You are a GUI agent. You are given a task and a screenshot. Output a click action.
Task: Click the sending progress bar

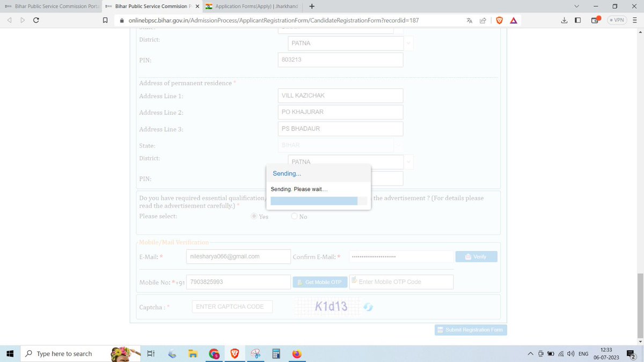(x=319, y=201)
